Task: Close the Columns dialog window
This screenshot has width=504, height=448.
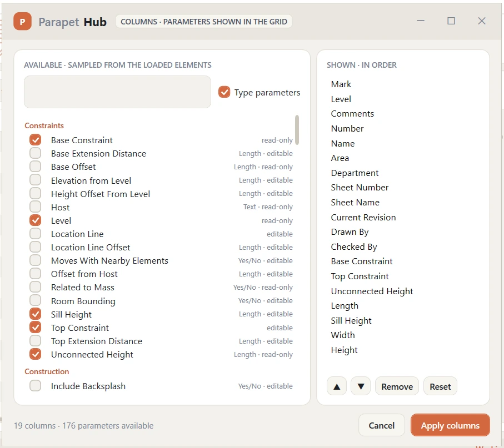Action: click(482, 21)
